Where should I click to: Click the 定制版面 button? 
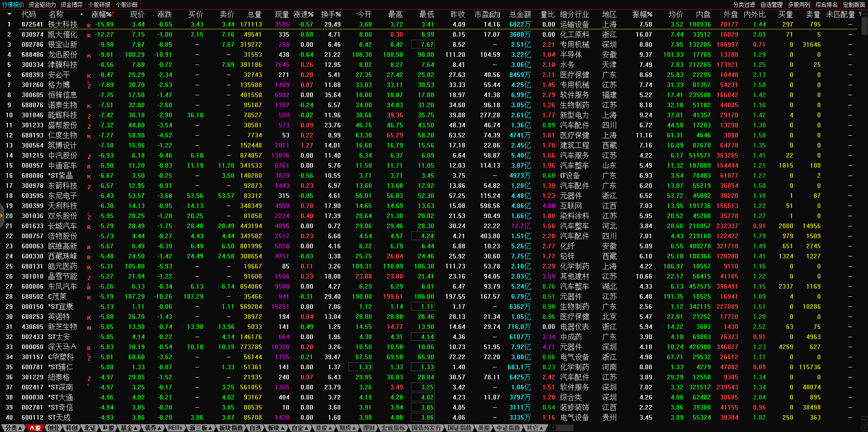[854, 5]
